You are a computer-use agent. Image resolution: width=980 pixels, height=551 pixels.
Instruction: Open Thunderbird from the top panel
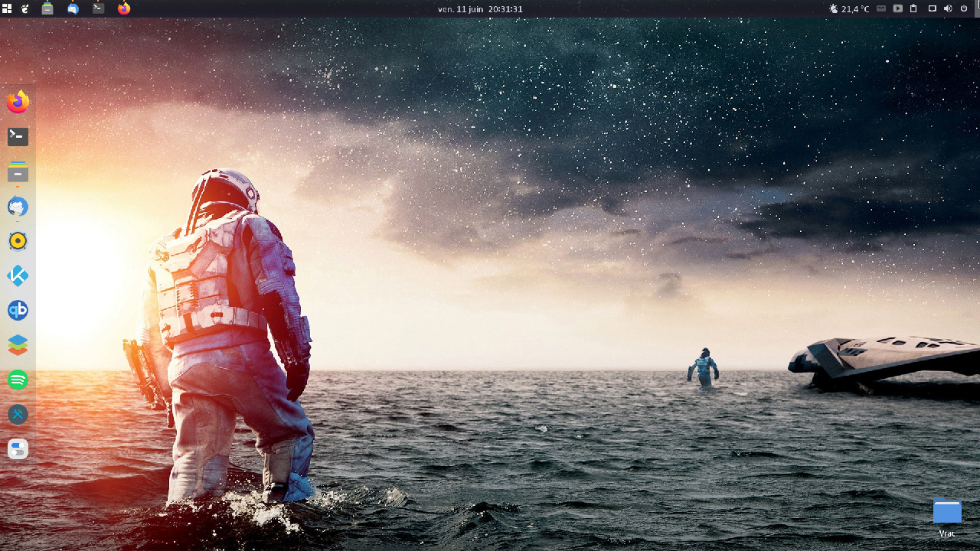click(73, 8)
